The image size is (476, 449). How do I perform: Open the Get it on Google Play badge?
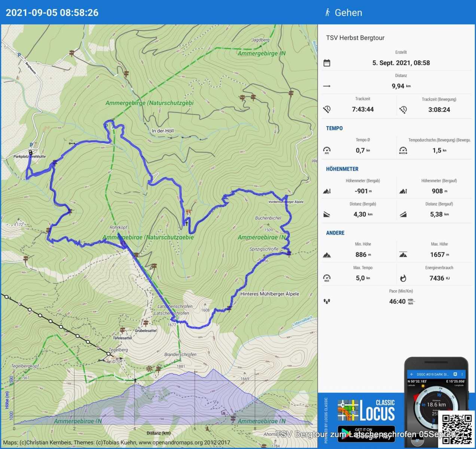[x=366, y=434]
